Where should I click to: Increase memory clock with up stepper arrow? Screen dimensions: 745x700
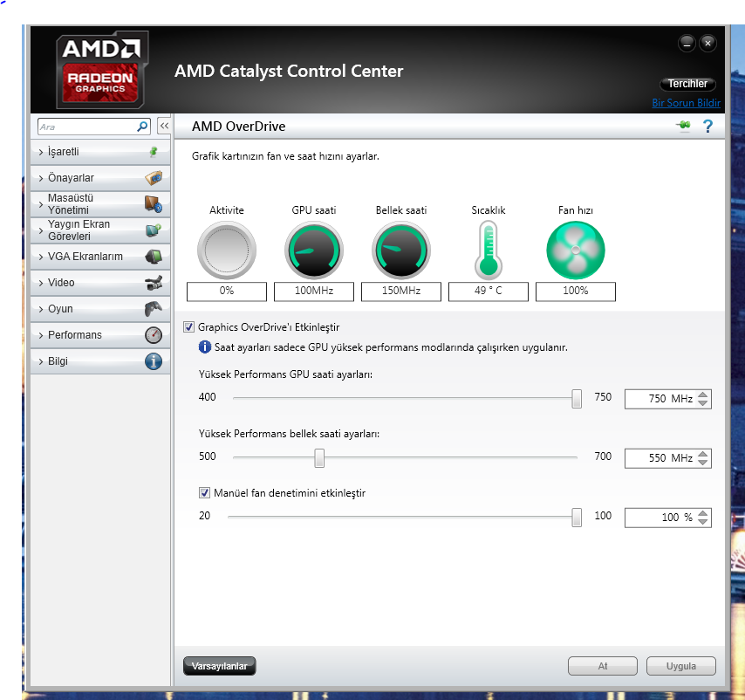703,453
